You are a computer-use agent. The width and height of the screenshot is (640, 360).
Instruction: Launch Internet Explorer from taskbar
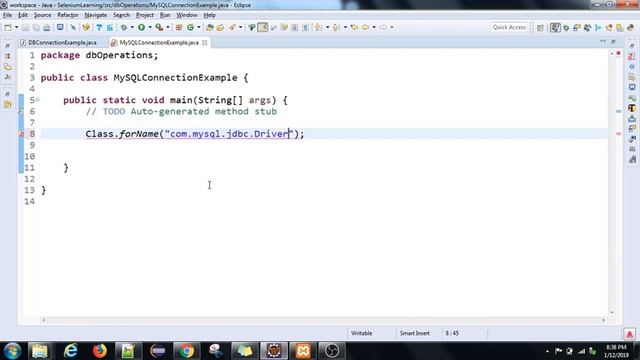[x=70, y=351]
